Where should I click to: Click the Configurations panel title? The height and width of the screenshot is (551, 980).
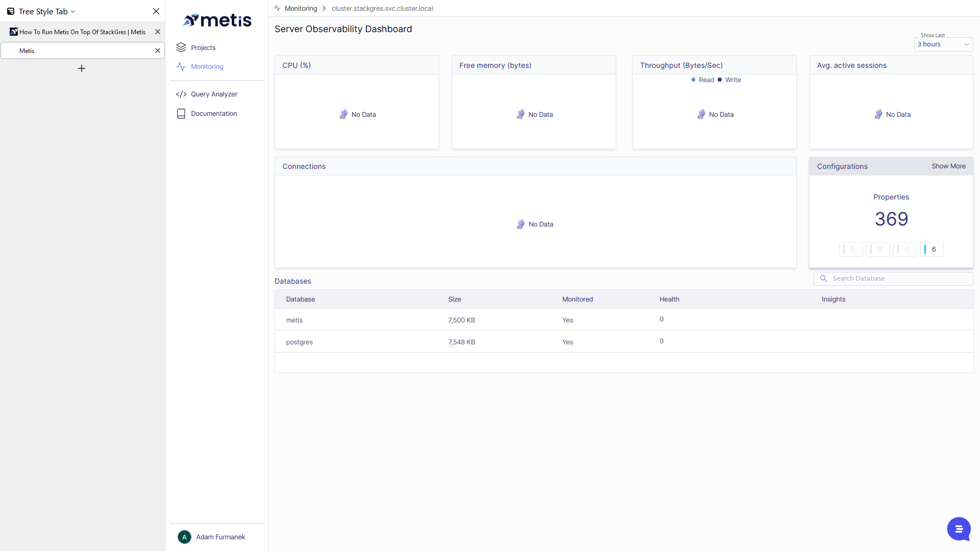pos(842,166)
